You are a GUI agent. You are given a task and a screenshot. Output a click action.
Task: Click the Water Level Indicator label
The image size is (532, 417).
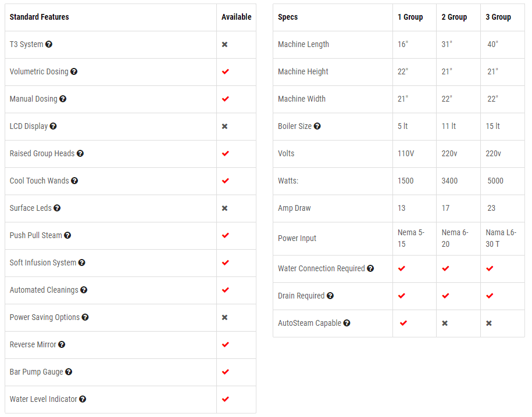click(44, 400)
